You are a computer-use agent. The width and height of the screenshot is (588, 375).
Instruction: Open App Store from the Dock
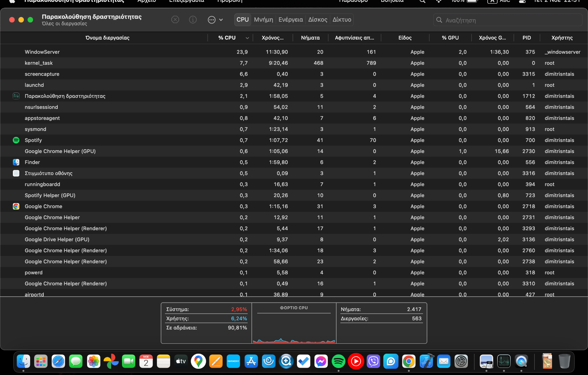(251, 361)
